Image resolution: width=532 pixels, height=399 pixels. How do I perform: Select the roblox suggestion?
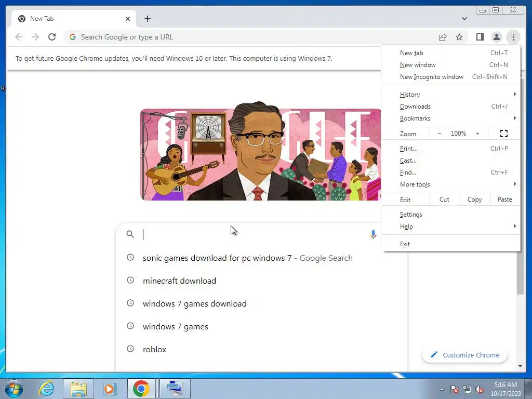261,349
